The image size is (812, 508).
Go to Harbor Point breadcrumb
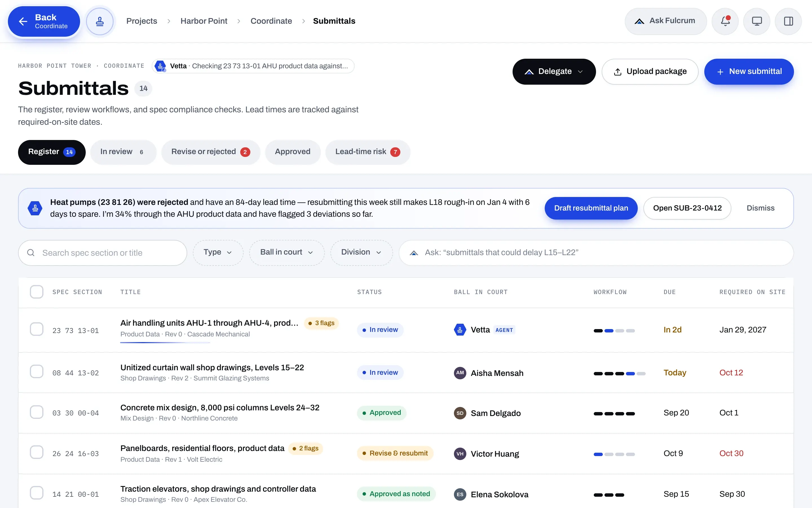204,21
